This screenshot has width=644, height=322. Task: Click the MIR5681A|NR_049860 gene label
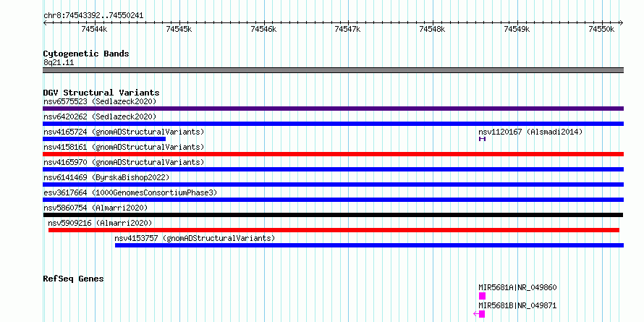[517, 287]
